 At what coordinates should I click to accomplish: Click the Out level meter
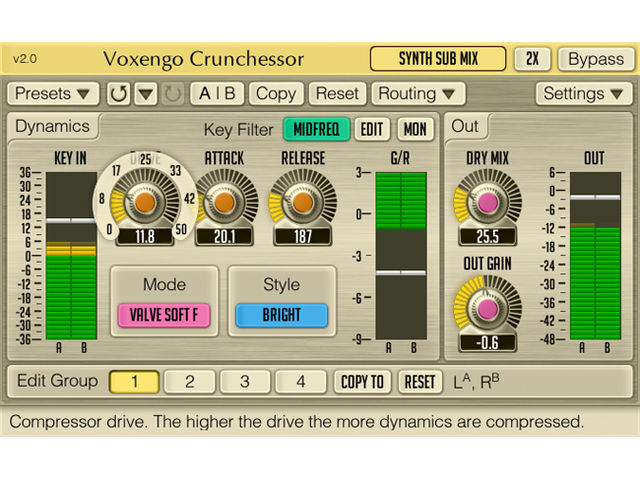tap(596, 256)
